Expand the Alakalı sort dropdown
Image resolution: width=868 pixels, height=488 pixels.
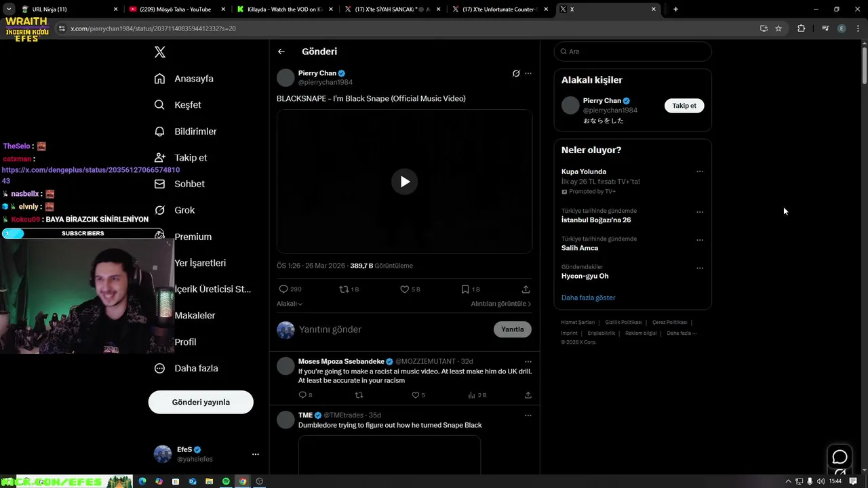pyautogui.click(x=290, y=304)
